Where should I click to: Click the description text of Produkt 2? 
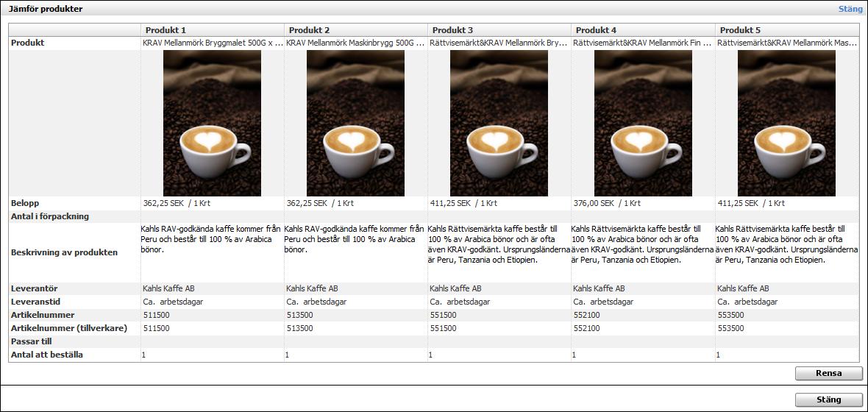point(355,239)
